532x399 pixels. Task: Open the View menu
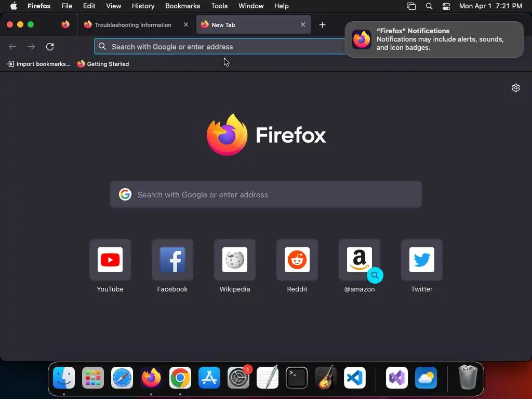113,6
